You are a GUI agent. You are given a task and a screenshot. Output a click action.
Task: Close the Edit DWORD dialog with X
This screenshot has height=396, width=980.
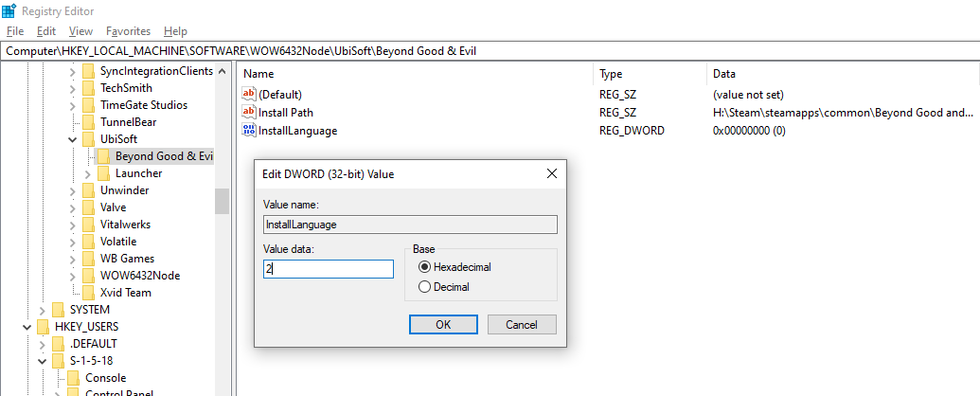(551, 174)
